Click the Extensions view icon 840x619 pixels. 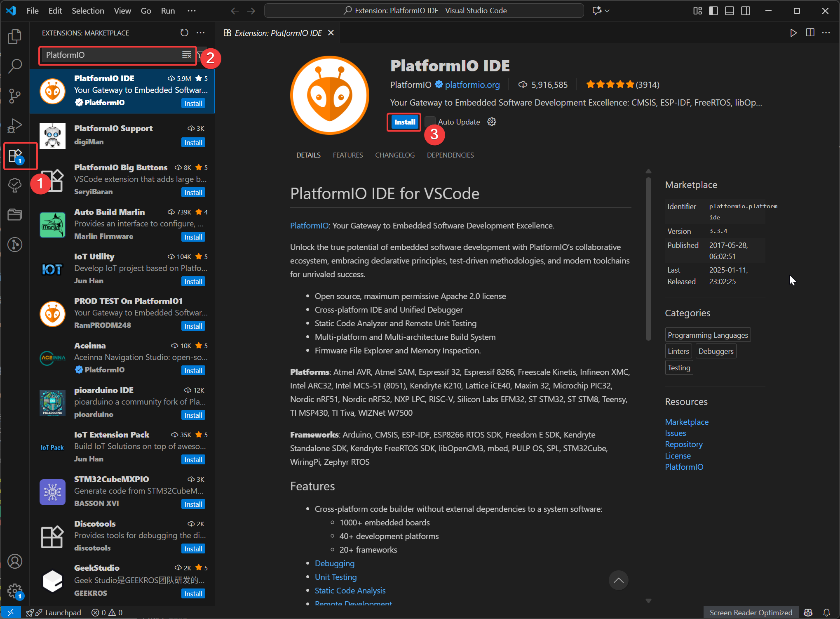(x=16, y=156)
